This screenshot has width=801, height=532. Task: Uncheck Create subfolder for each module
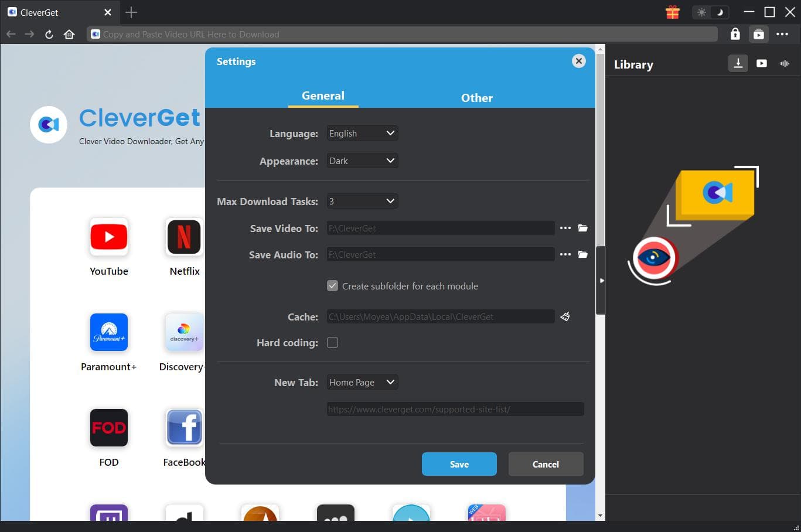pos(332,286)
